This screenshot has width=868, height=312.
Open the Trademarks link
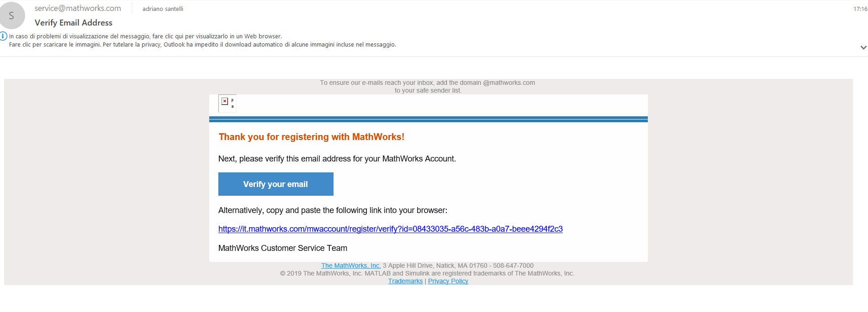click(406, 281)
